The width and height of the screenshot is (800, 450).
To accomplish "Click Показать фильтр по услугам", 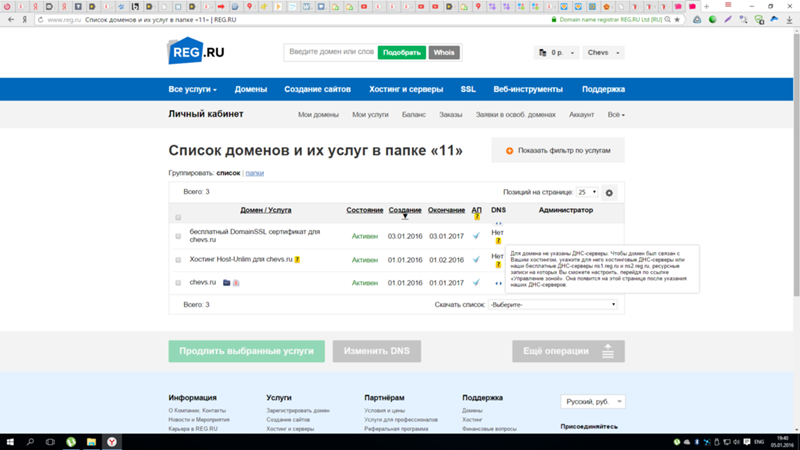I will pyautogui.click(x=558, y=151).
